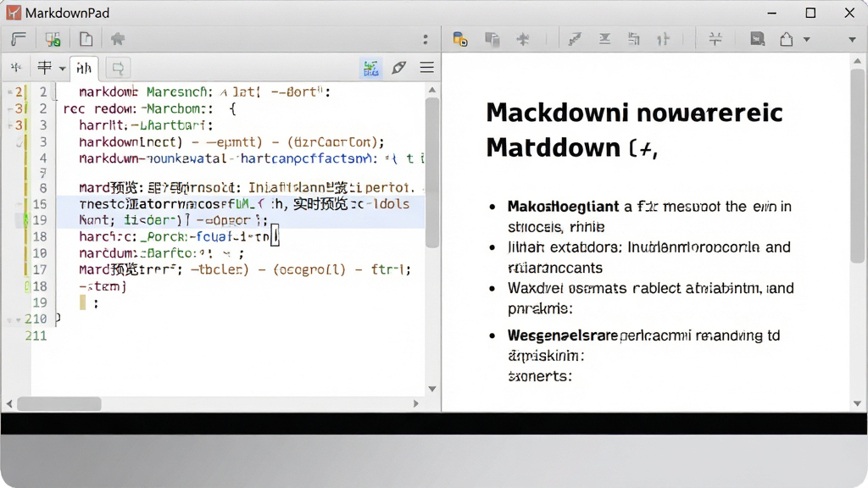The image size is (868, 488).
Task: Click the code line '-stem}'
Action: 103,286
